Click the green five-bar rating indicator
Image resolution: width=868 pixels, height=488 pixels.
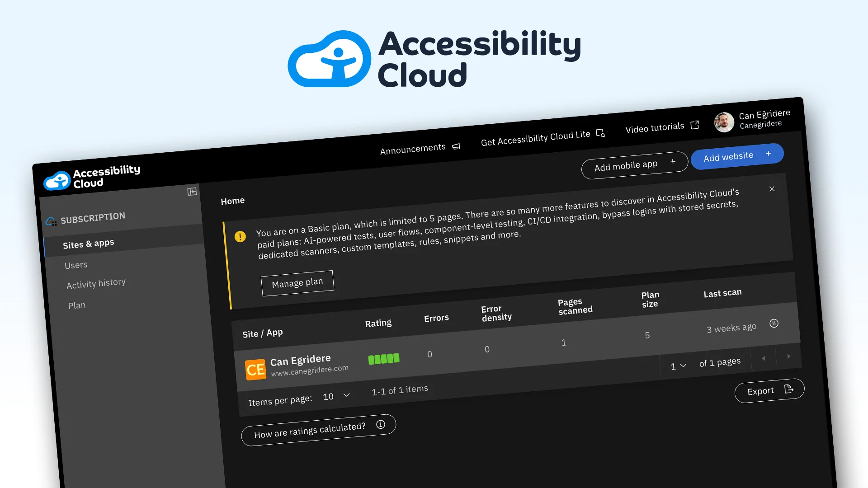point(384,359)
